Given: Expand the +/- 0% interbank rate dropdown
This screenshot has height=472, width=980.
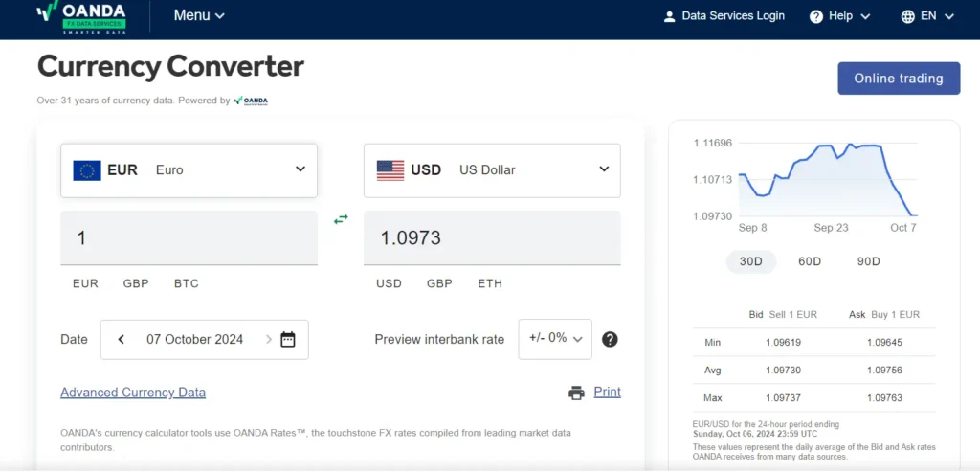Looking at the screenshot, I should 555,340.
